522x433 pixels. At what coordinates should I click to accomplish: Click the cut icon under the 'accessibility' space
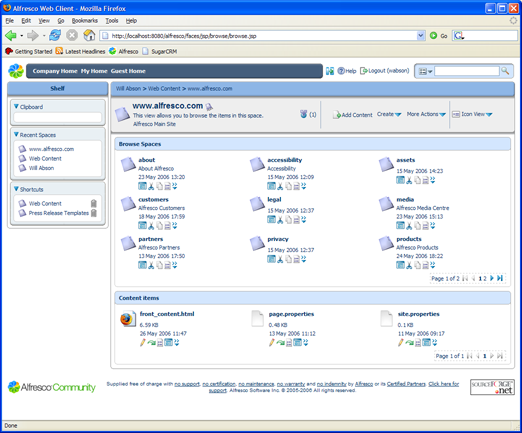point(280,186)
